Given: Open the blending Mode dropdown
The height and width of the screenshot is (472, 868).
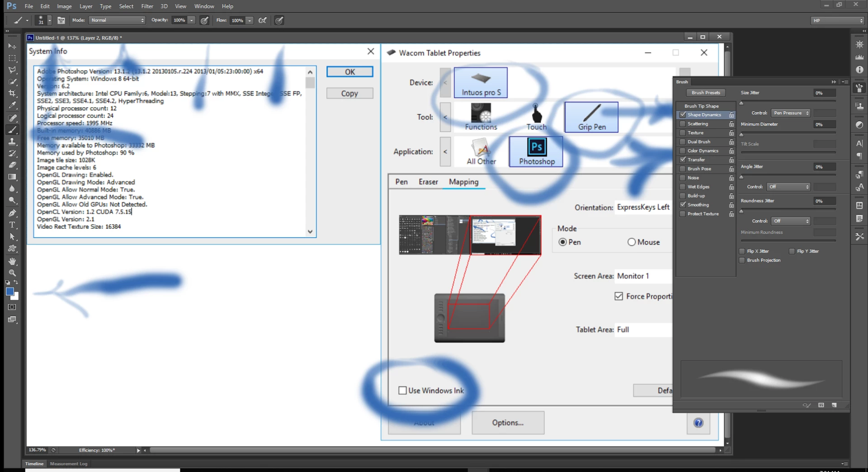Looking at the screenshot, I should pos(117,20).
